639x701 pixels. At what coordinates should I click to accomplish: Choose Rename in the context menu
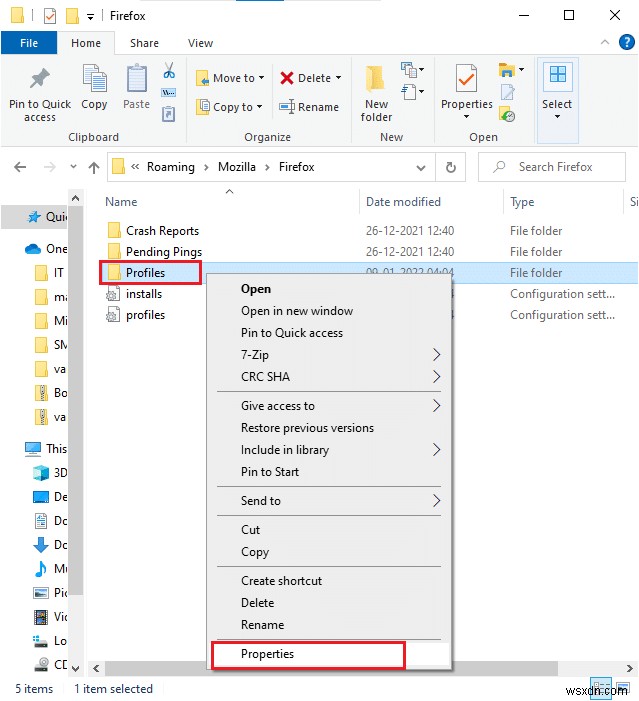329,625
